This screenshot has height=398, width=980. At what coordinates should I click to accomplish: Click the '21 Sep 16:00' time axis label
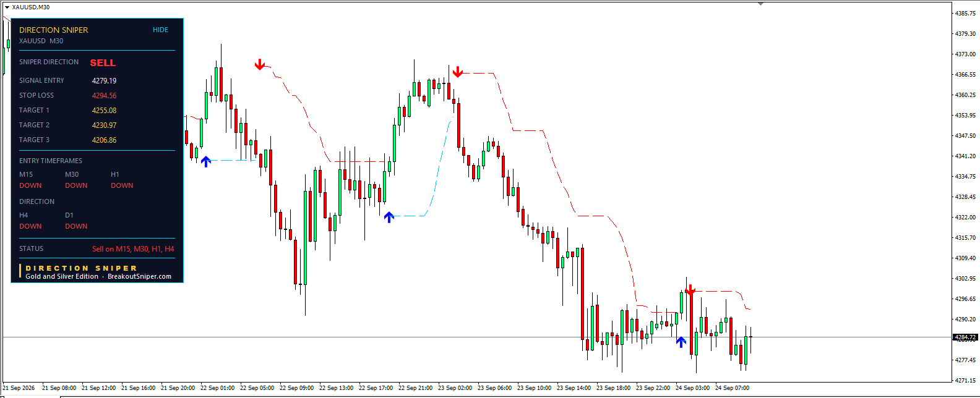coord(139,388)
